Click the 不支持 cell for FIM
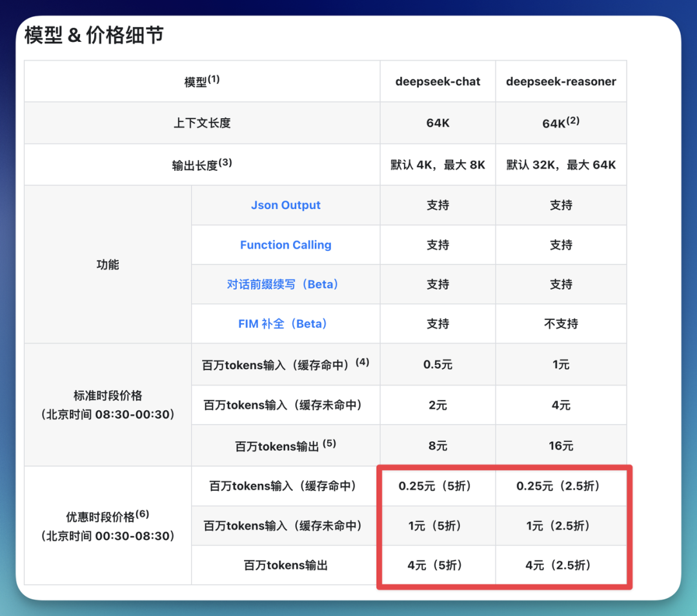Image resolution: width=697 pixels, height=616 pixels. pyautogui.click(x=561, y=324)
